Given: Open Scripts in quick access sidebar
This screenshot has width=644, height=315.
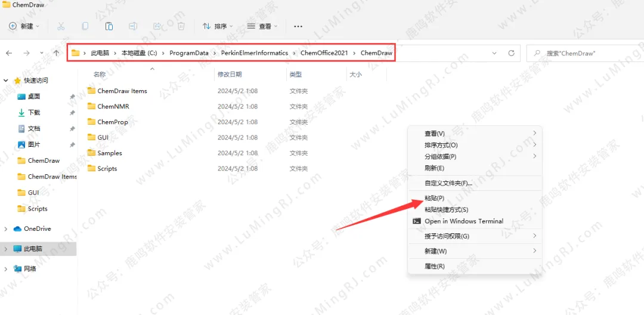Looking at the screenshot, I should 39,209.
